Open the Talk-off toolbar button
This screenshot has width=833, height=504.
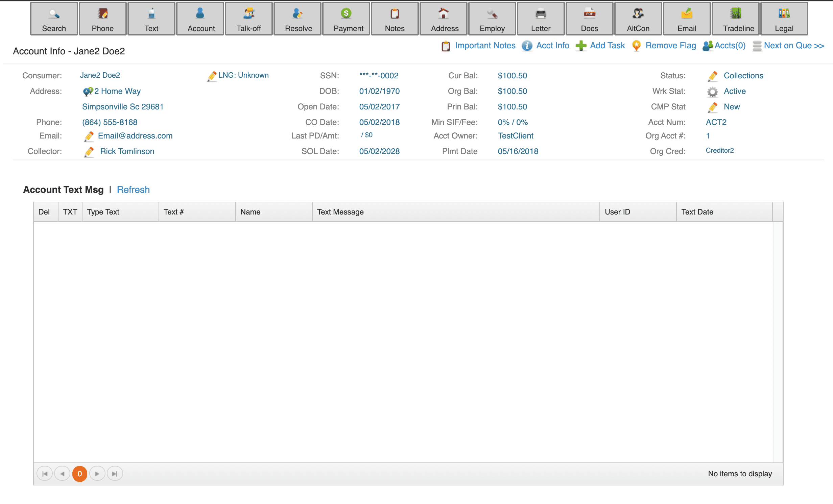point(249,19)
